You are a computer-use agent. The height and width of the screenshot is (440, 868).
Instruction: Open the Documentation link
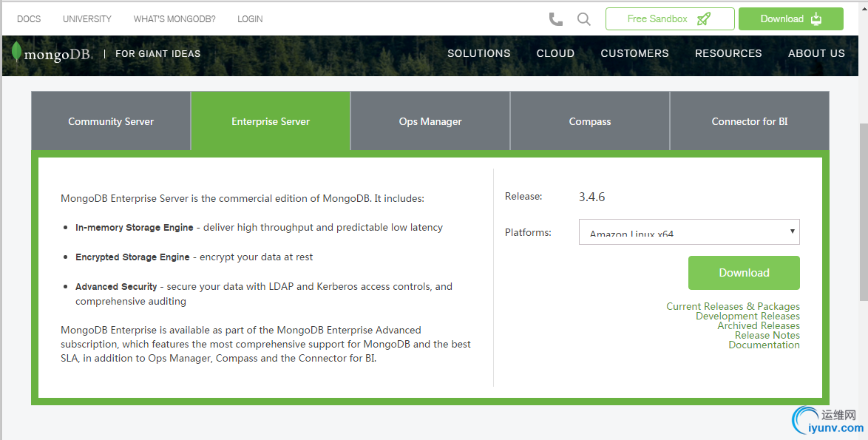tap(764, 345)
